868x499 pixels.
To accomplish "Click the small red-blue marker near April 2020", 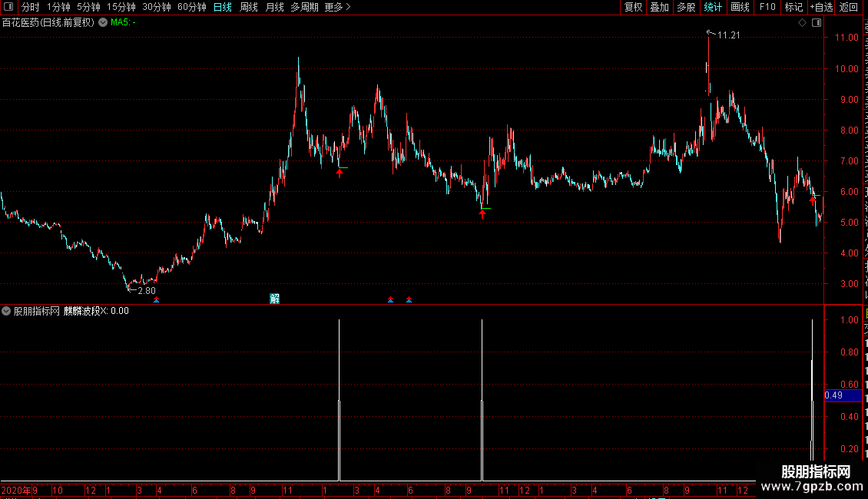I will coord(157,300).
